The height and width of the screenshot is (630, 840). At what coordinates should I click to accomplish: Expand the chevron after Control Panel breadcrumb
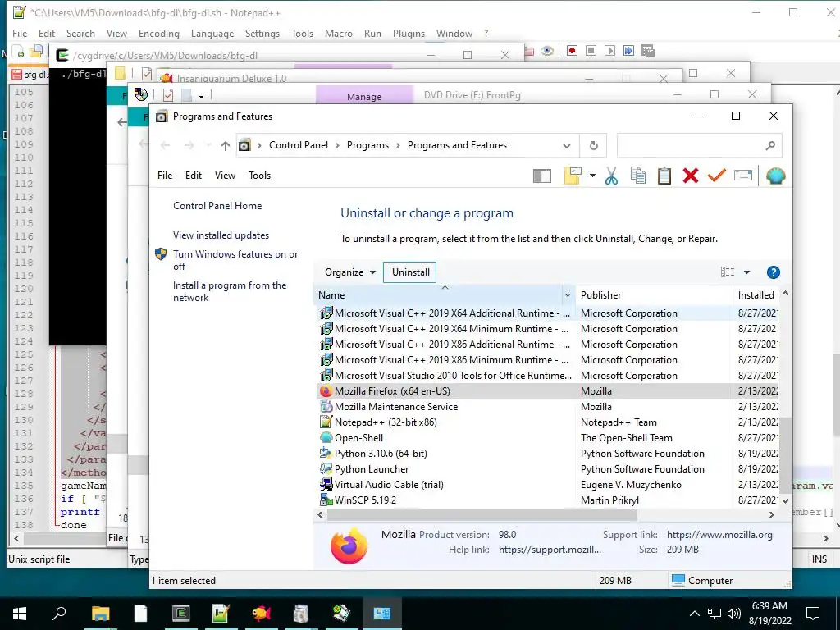337,145
